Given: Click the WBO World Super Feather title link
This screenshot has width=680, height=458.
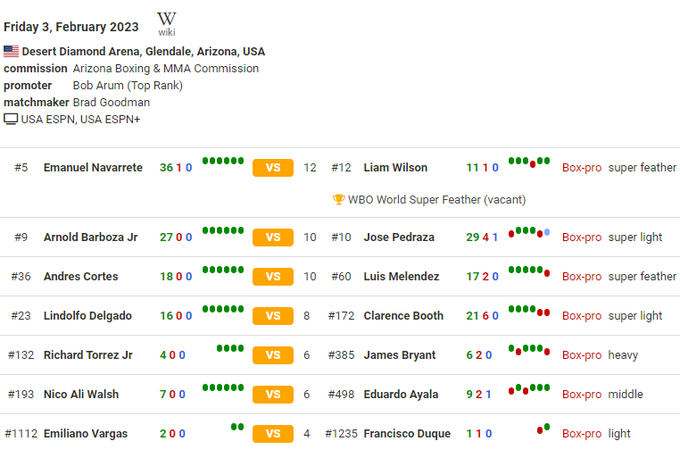Looking at the screenshot, I should click(x=436, y=199).
